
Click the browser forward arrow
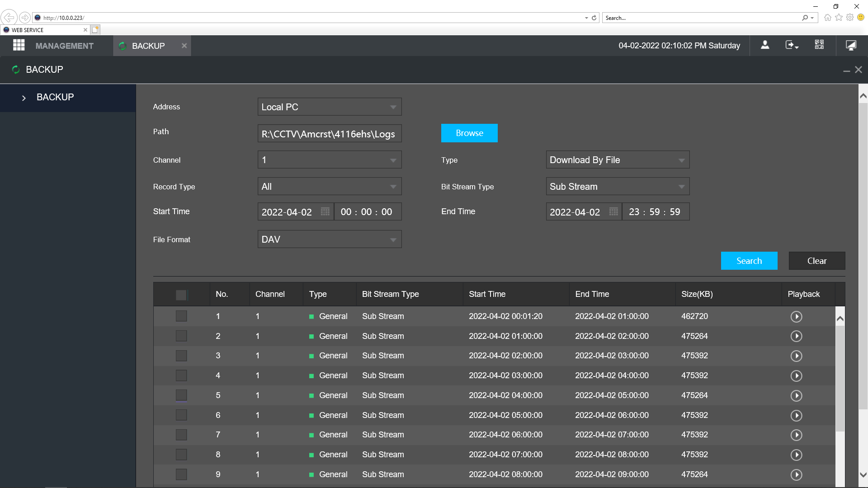click(x=25, y=18)
